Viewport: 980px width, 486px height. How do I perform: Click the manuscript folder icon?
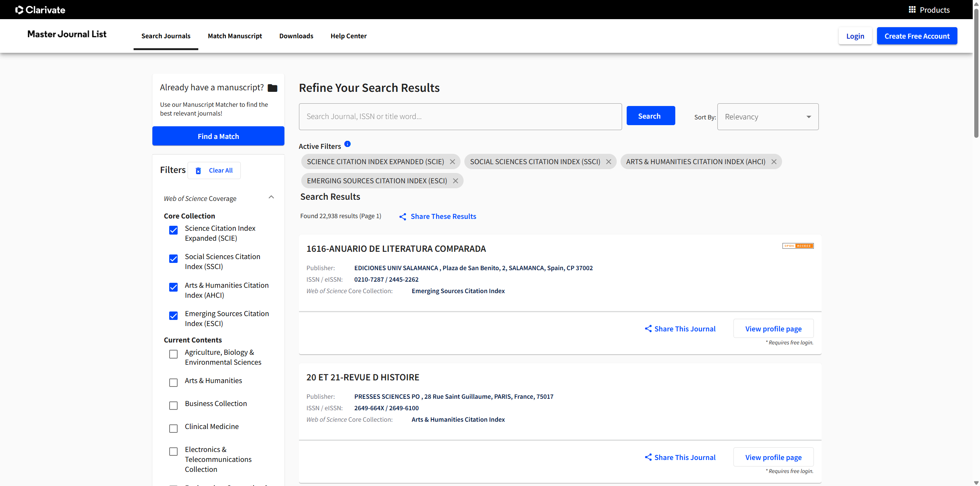(x=273, y=88)
